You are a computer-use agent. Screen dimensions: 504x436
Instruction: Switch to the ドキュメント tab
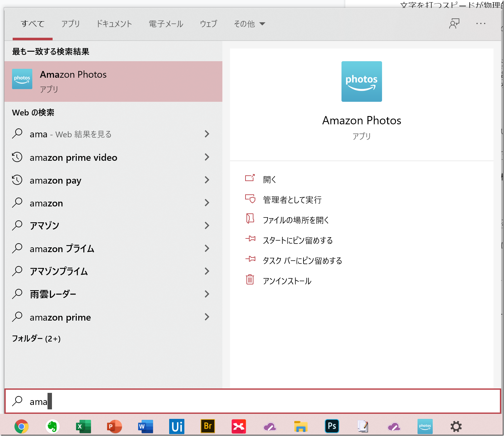tap(114, 24)
